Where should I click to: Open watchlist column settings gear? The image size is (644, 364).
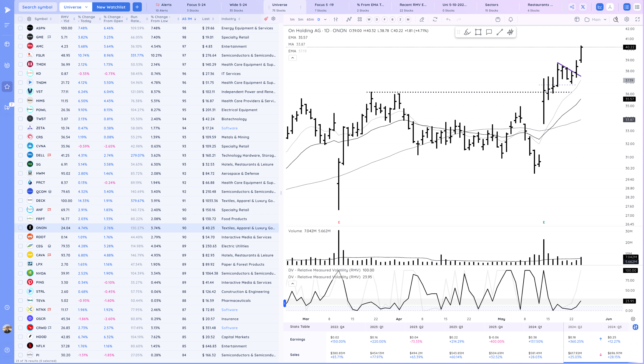tap(273, 19)
